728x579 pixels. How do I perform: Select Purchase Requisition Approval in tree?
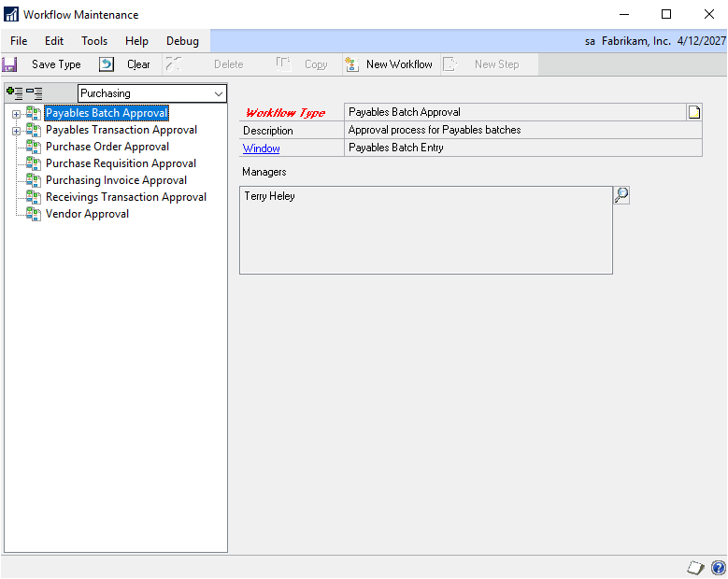121,163
